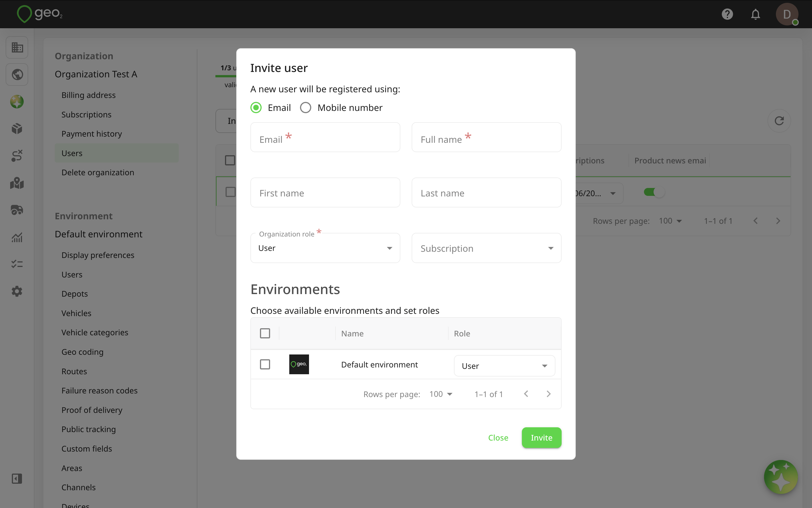Image resolution: width=812 pixels, height=508 pixels.
Task: Open the map pin sidebar icon
Action: click(x=17, y=183)
